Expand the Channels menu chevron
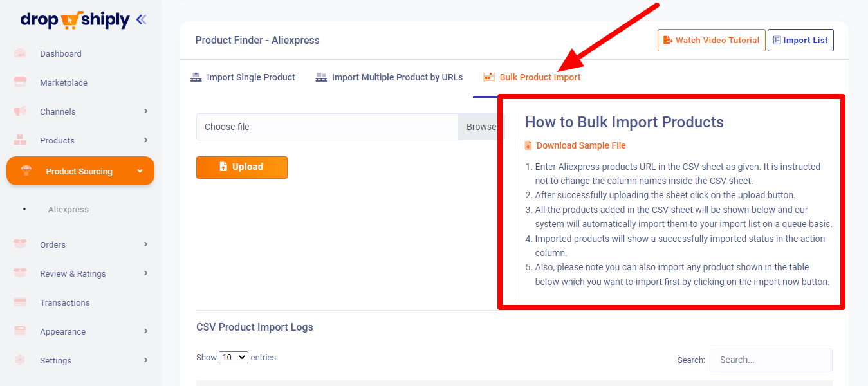868x386 pixels. 146,111
